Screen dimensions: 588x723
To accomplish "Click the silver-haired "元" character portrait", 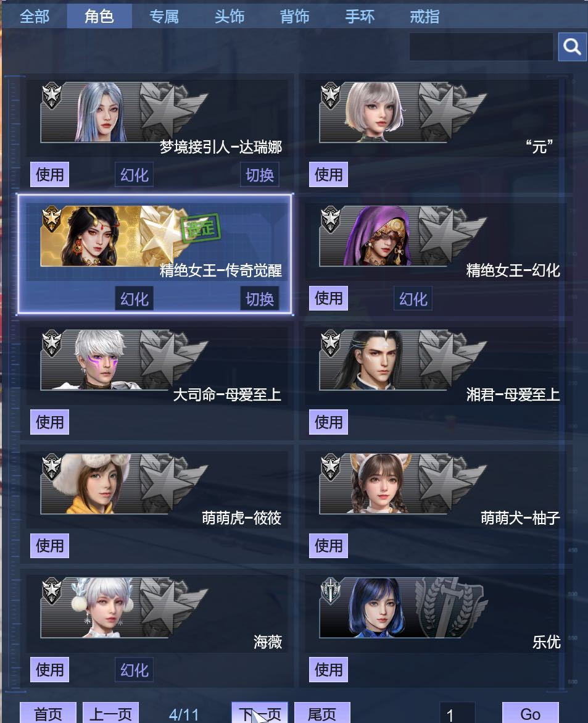I will (374, 112).
